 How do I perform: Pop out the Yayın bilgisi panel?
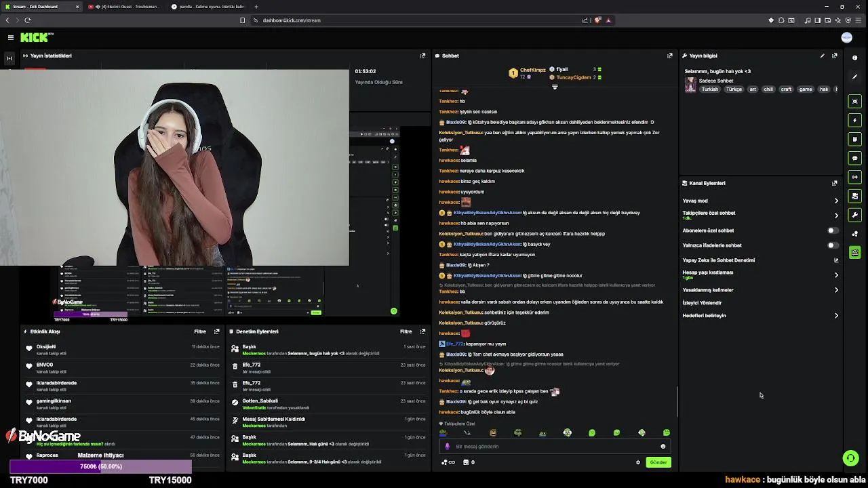(834, 56)
